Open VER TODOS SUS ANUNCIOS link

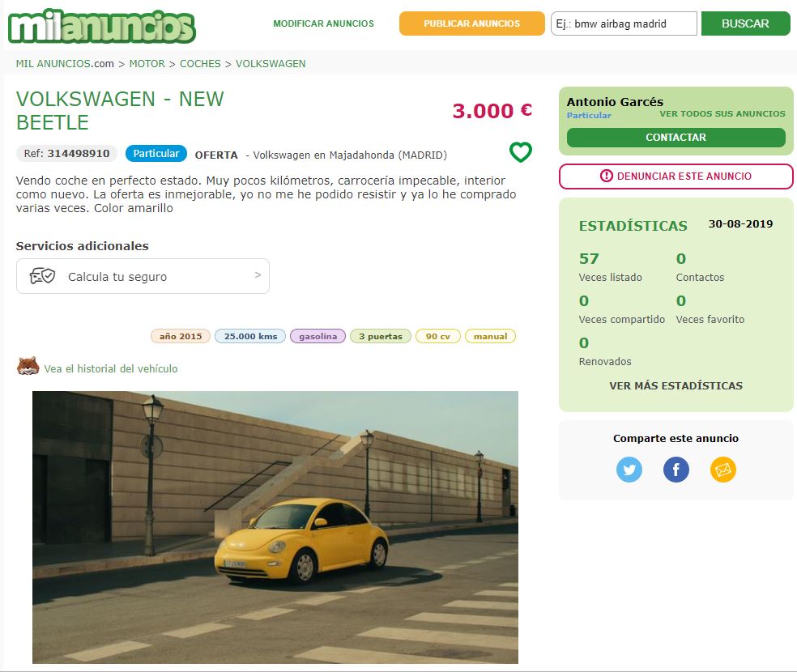click(x=722, y=114)
